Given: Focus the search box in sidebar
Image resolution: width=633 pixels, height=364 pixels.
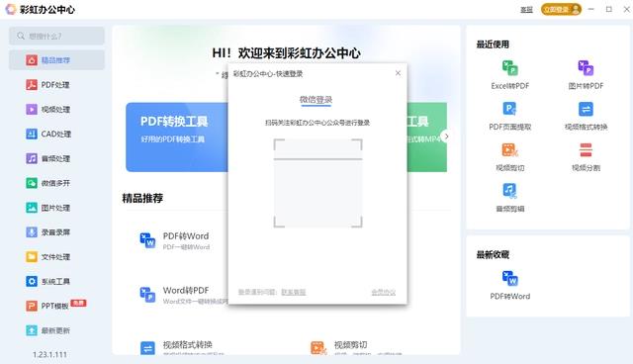Looking at the screenshot, I should (56, 37).
